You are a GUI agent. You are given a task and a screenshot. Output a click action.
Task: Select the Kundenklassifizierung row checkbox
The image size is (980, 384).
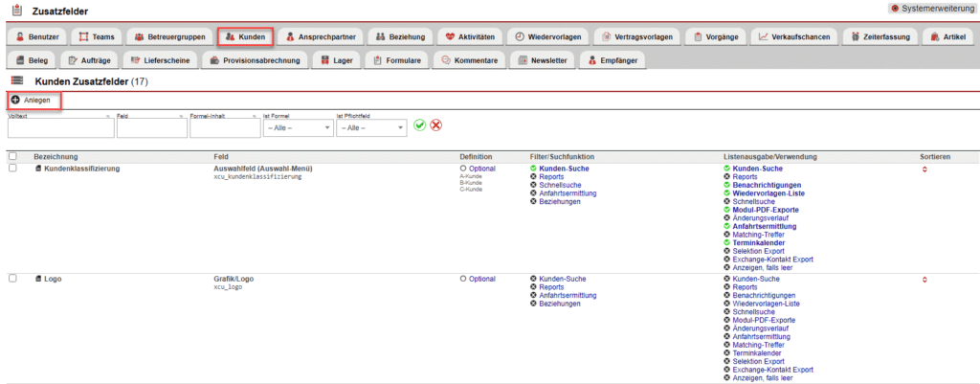click(x=12, y=169)
